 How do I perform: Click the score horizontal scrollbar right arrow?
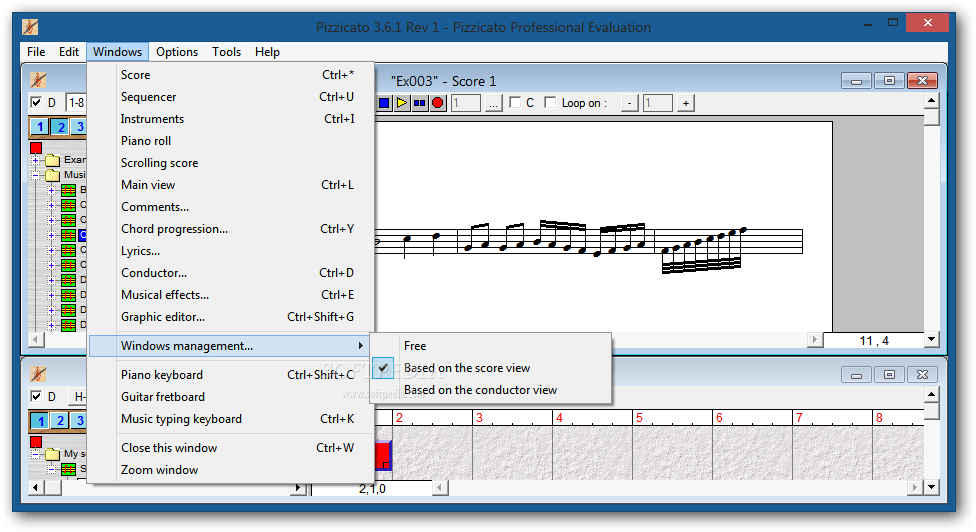pyautogui.click(x=814, y=340)
